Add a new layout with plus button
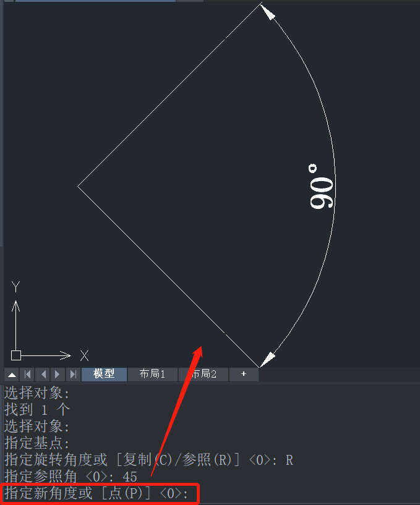This screenshot has width=420, height=505. tap(244, 374)
